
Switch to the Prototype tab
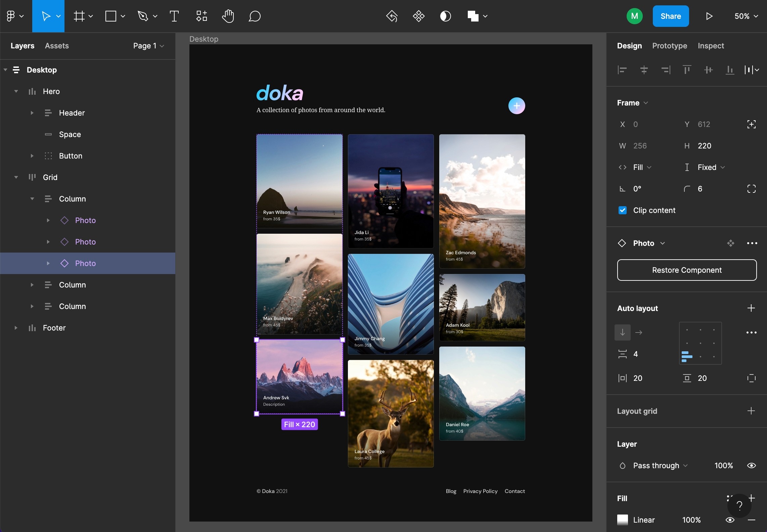click(669, 46)
